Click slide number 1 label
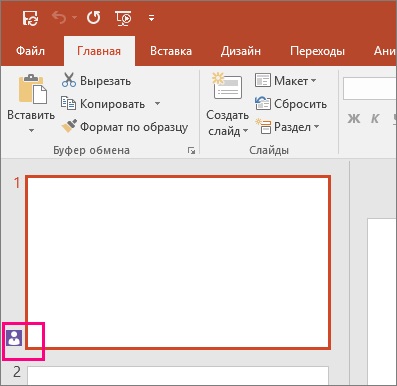 pyautogui.click(x=17, y=183)
